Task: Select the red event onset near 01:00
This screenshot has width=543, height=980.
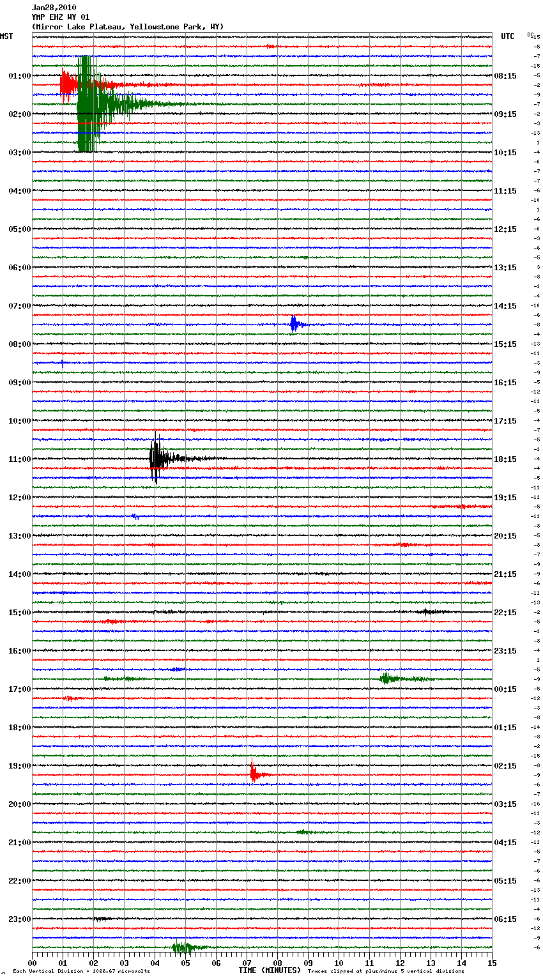Action: (x=69, y=85)
